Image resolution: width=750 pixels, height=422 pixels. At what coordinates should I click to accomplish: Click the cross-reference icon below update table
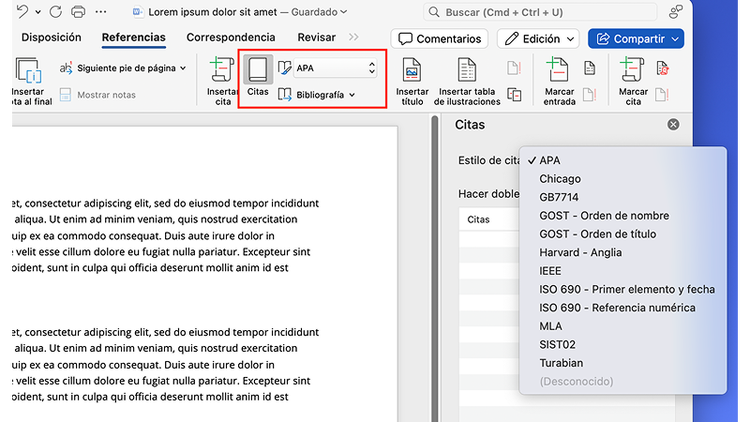coord(514,95)
